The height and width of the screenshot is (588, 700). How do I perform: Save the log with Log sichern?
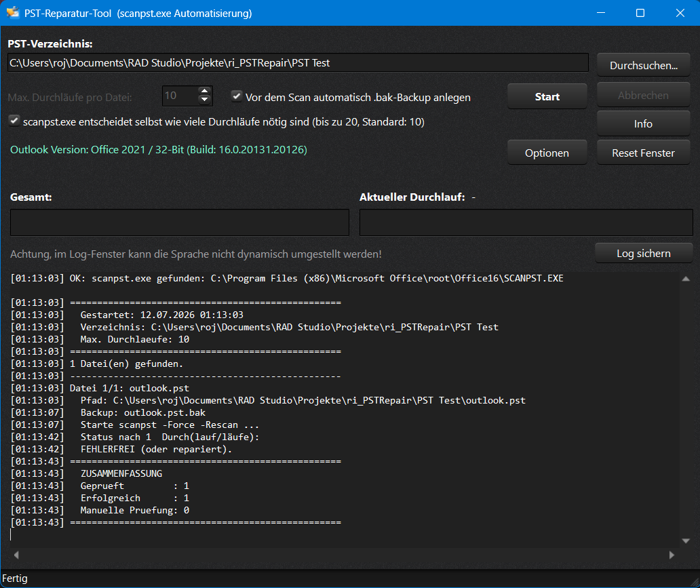click(643, 253)
